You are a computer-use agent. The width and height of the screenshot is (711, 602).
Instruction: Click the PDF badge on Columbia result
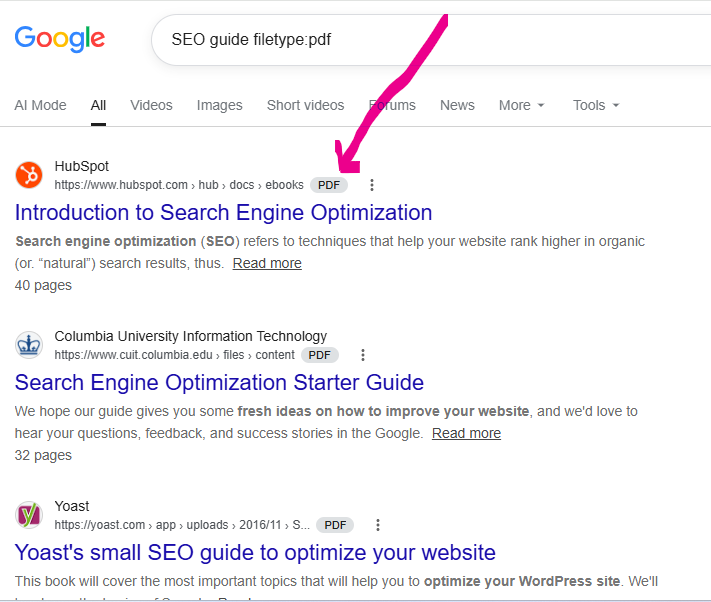click(x=320, y=355)
